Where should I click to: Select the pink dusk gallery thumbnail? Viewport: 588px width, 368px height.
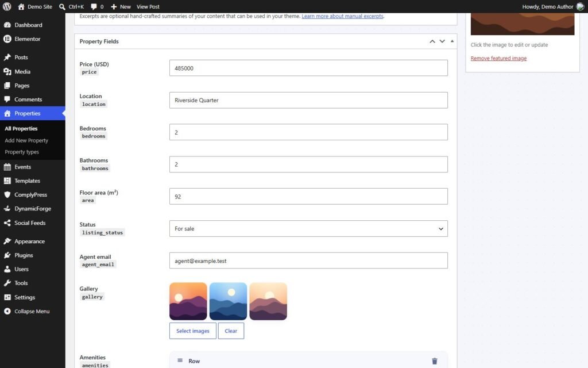click(x=268, y=301)
